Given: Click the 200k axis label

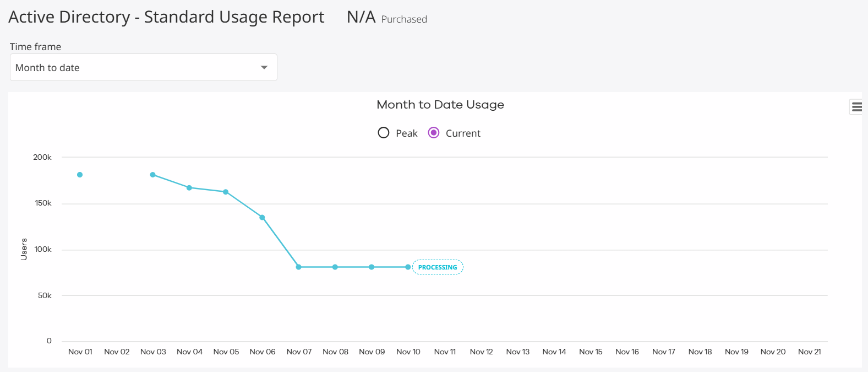Looking at the screenshot, I should pos(42,157).
